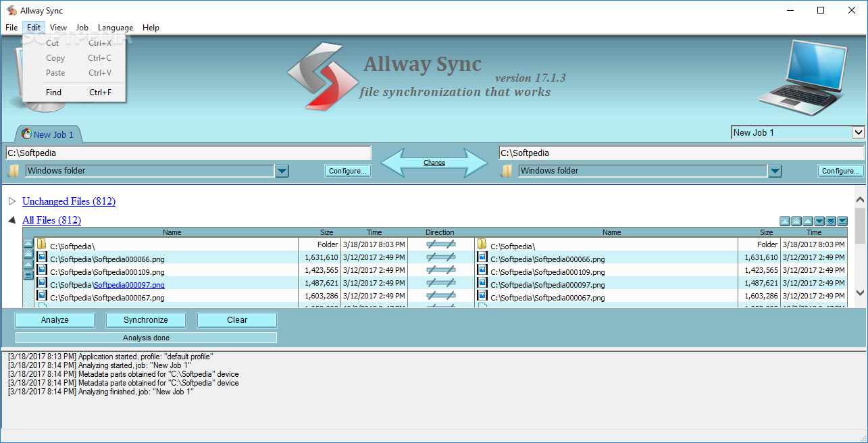868x443 pixels.
Task: Choose Copy in the Edit menu
Action: [74, 58]
